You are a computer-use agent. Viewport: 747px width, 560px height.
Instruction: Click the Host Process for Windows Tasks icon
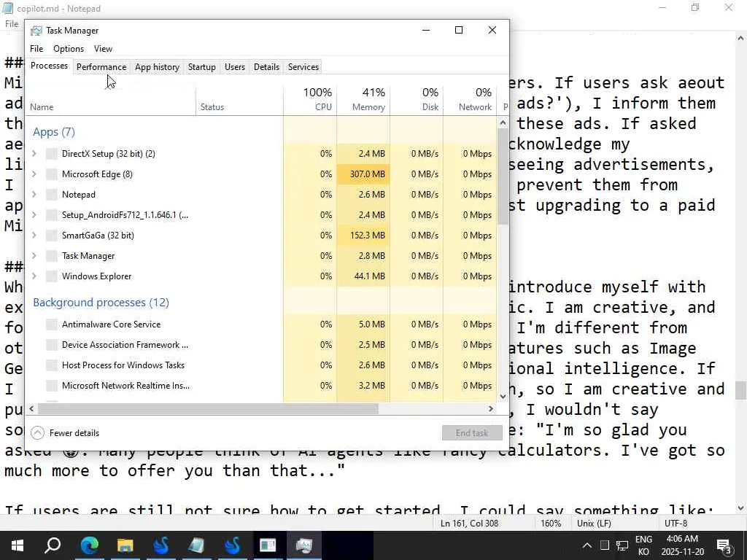click(x=52, y=365)
